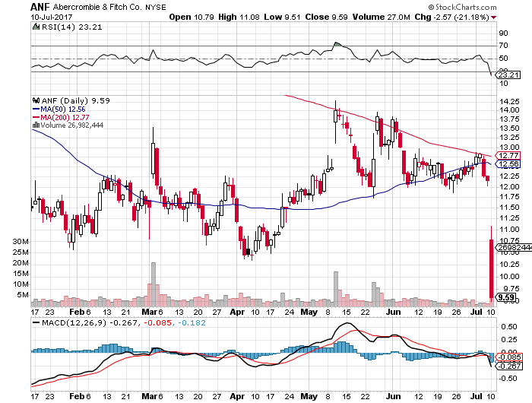
Task: Click the boxed 12.77 price axis label
Action: [508, 155]
